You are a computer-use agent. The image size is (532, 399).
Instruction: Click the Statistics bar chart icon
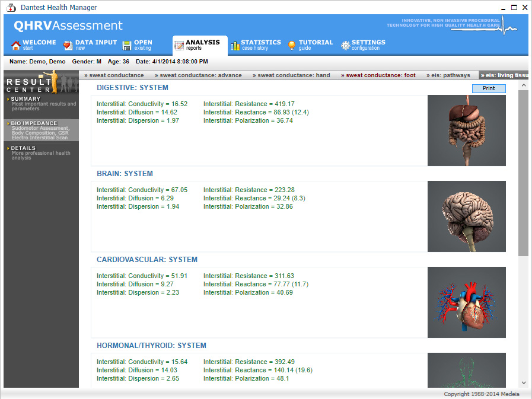pos(235,46)
